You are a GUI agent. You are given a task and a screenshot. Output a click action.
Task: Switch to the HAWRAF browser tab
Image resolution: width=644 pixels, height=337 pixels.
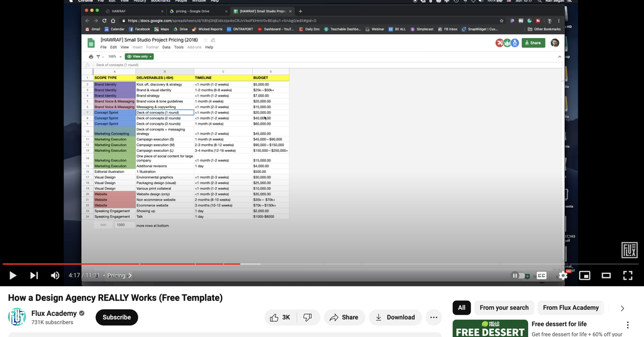(133, 11)
